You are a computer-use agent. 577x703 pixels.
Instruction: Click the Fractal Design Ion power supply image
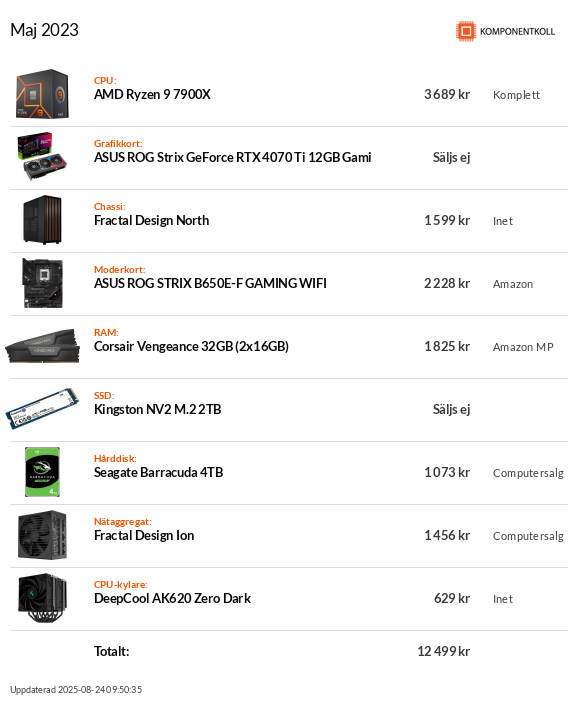click(x=42, y=535)
